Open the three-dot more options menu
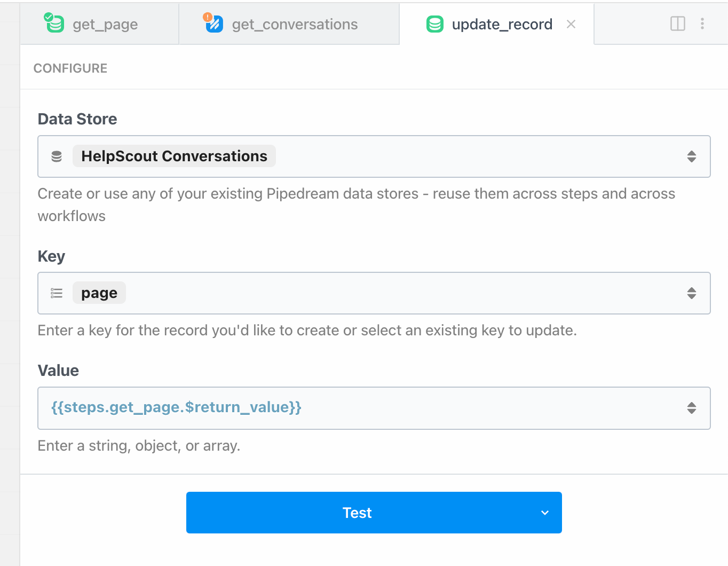Image resolution: width=728 pixels, height=566 pixels. point(702,23)
